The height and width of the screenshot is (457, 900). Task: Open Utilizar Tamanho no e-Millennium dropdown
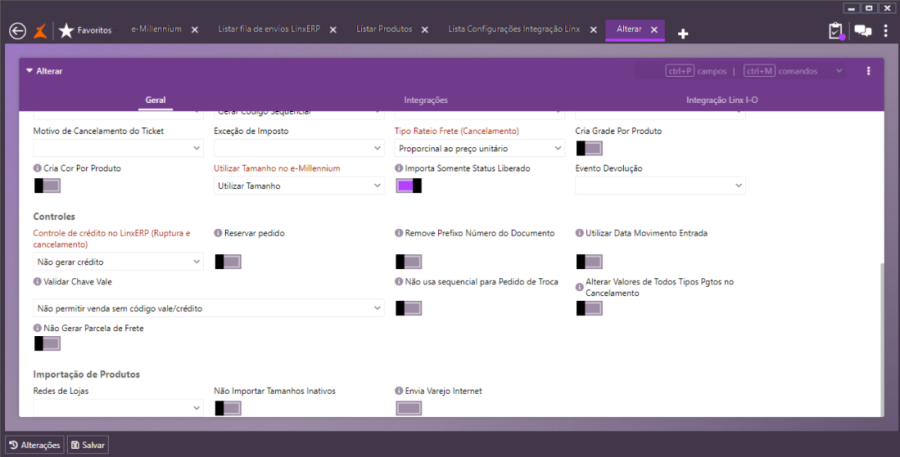click(x=299, y=185)
